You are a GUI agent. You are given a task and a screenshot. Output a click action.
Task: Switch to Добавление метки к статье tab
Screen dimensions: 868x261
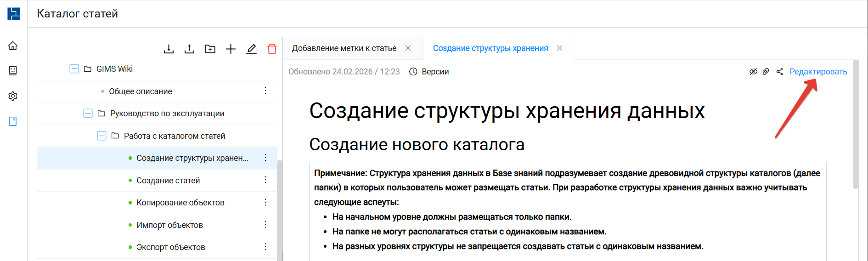(x=344, y=48)
